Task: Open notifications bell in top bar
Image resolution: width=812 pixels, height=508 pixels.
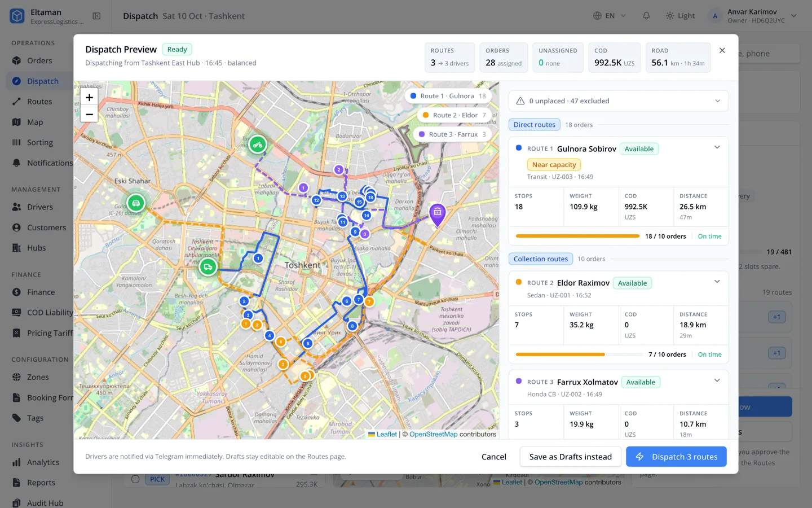Action: (646, 16)
